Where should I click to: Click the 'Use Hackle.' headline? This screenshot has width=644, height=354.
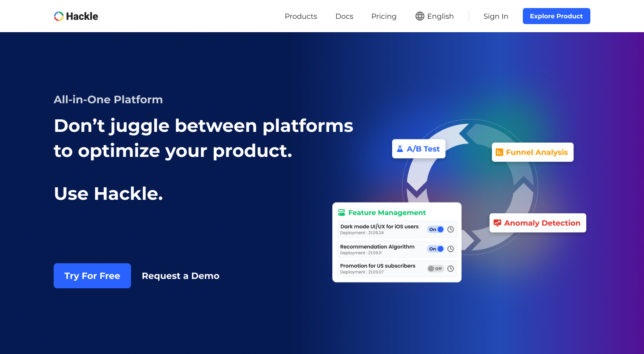point(108,194)
